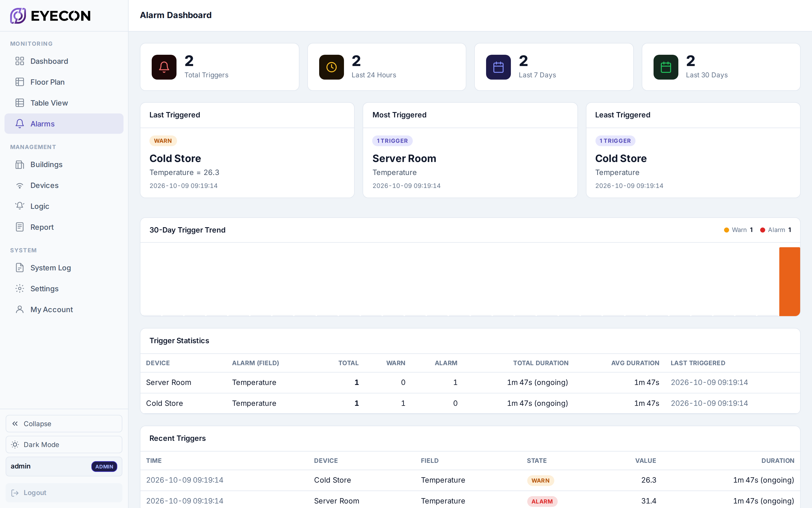Click the admin username label
This screenshot has height=508, width=812.
pos(21,466)
